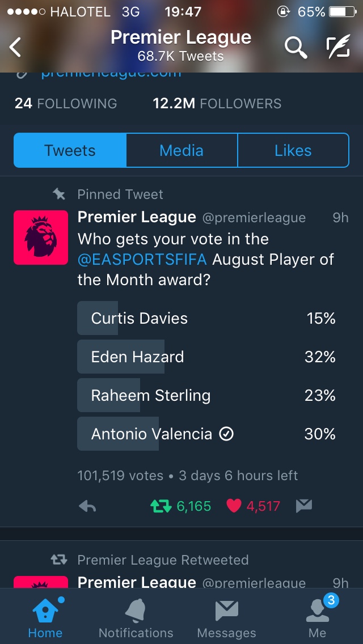
Task: Tap Premier League avatar on pinned tweet
Action: pos(41,238)
